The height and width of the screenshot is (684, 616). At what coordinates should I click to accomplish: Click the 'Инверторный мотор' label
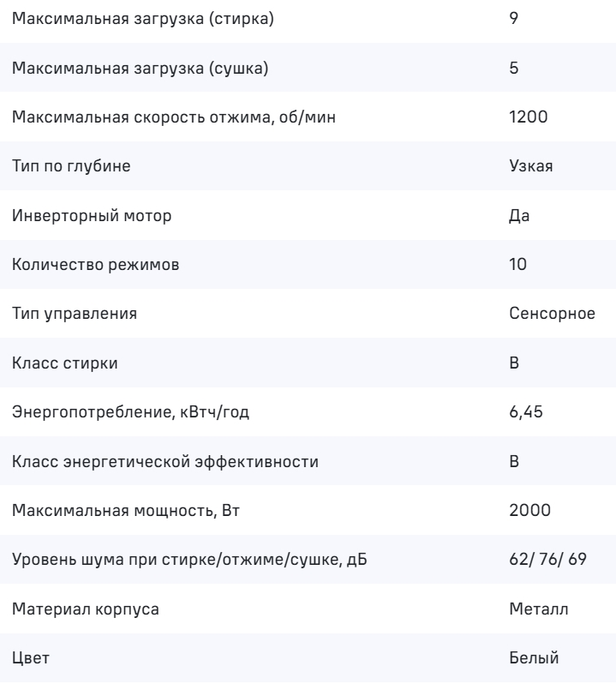[92, 216]
